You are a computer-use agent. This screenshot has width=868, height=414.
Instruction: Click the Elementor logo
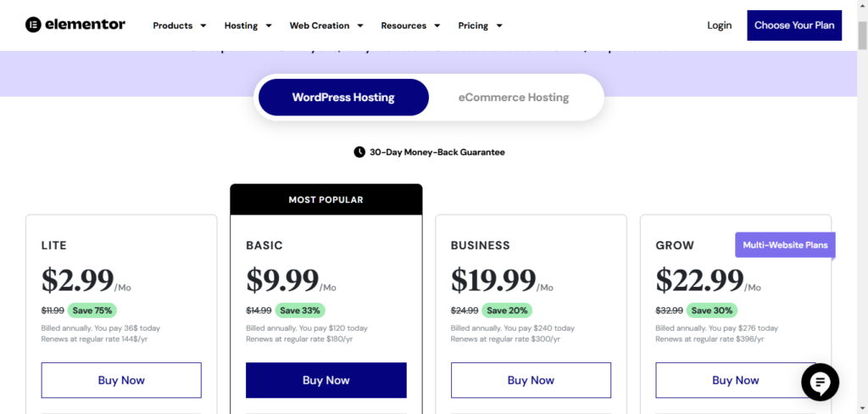coord(75,25)
